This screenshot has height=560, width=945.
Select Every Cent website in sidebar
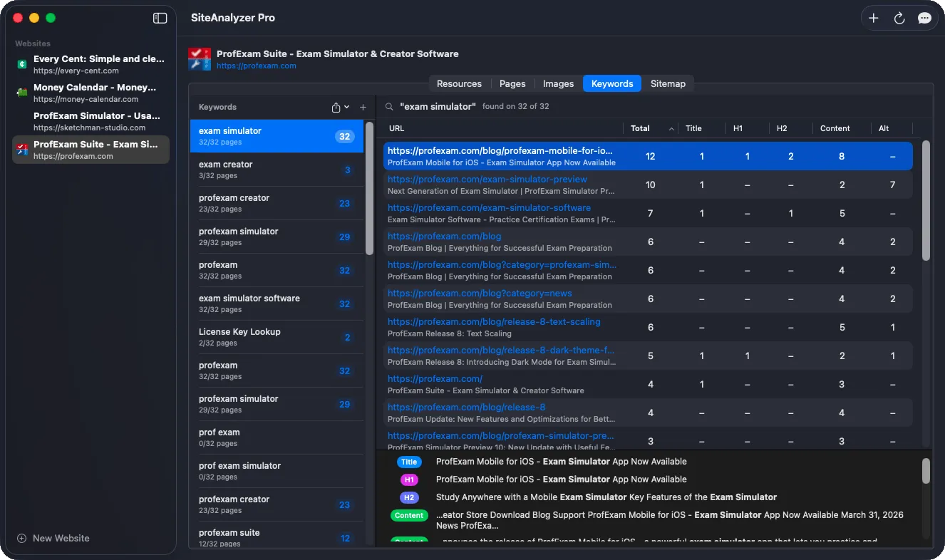click(91, 64)
